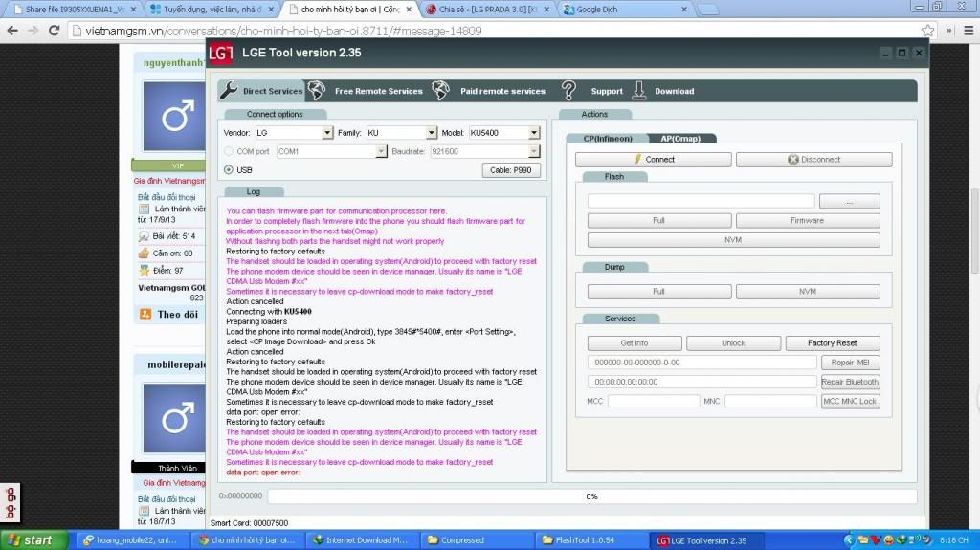
Task: Click the browser back arrow
Action: 12,30
